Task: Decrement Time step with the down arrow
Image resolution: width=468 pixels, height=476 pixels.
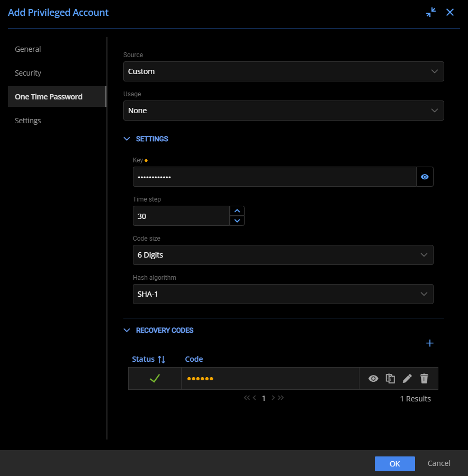Action: tap(237, 221)
